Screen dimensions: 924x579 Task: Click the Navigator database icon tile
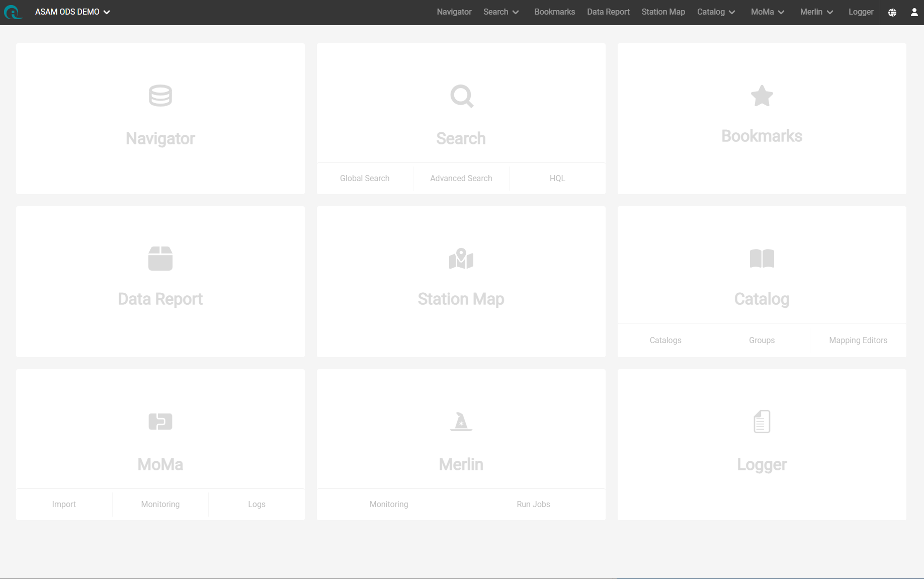pos(160,96)
